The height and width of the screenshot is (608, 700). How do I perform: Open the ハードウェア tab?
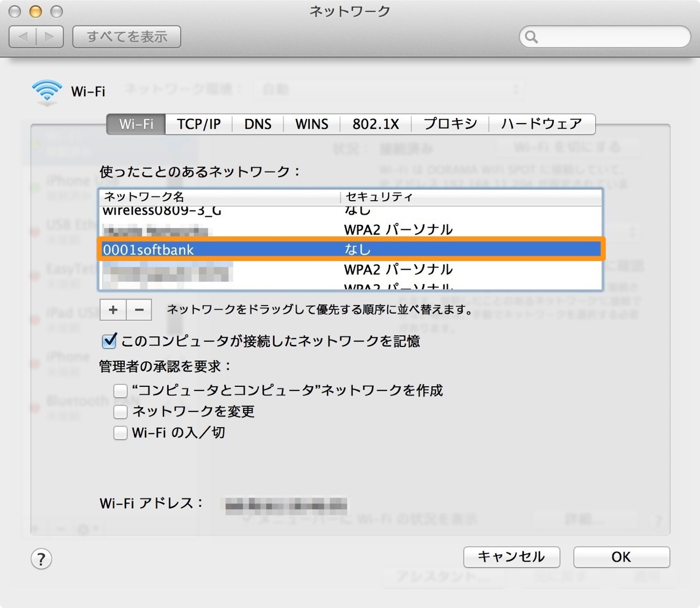541,124
